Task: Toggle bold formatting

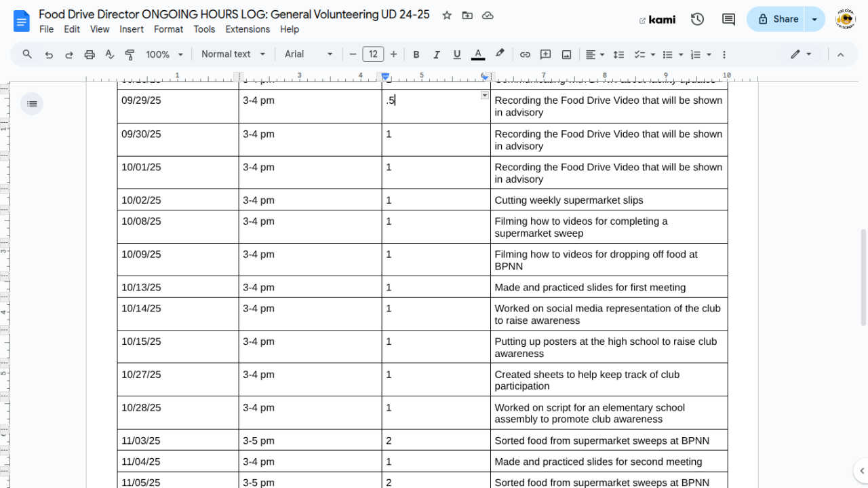Action: [416, 54]
